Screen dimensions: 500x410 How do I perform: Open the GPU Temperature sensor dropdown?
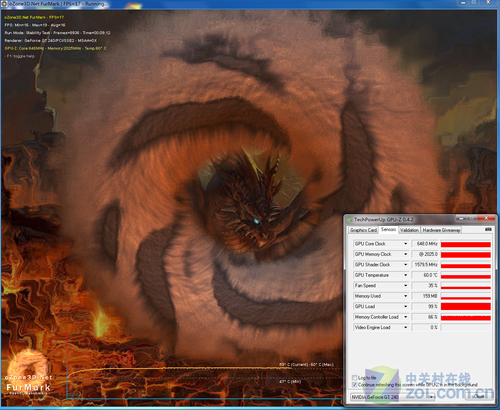[406, 275]
